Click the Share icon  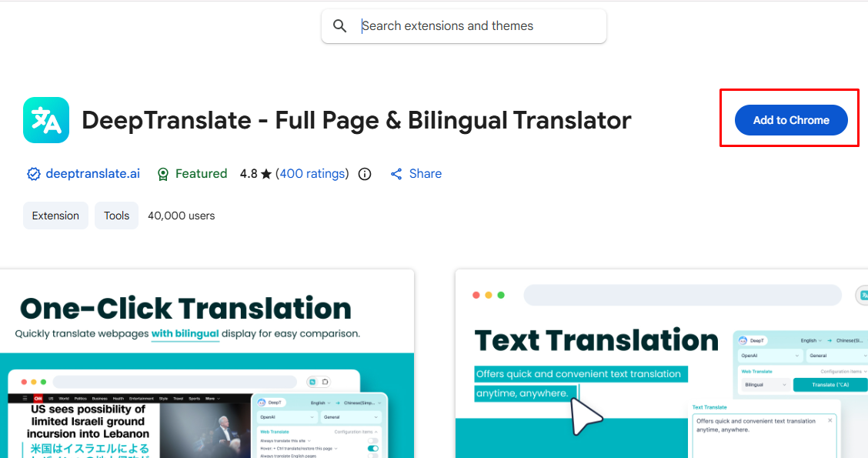coord(396,174)
